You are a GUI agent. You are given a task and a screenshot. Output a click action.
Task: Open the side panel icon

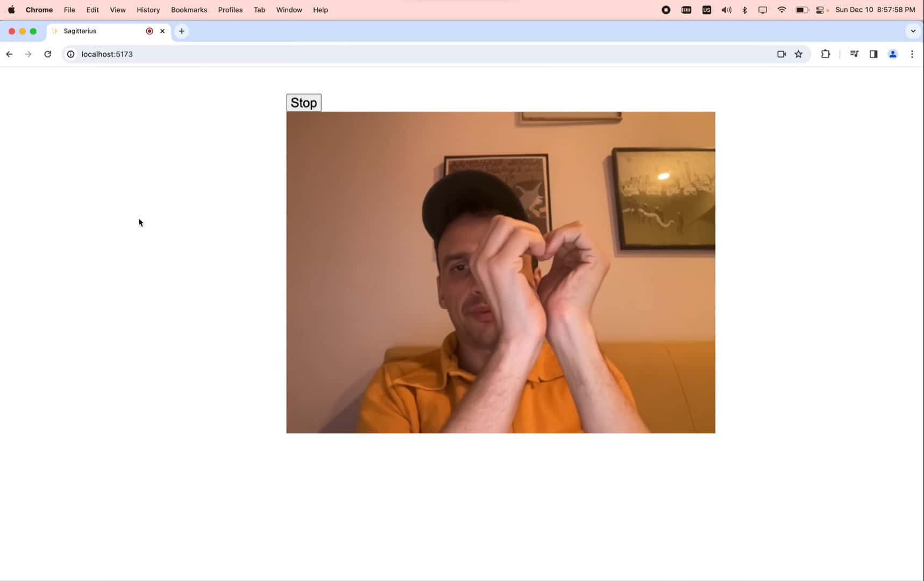pyautogui.click(x=873, y=54)
